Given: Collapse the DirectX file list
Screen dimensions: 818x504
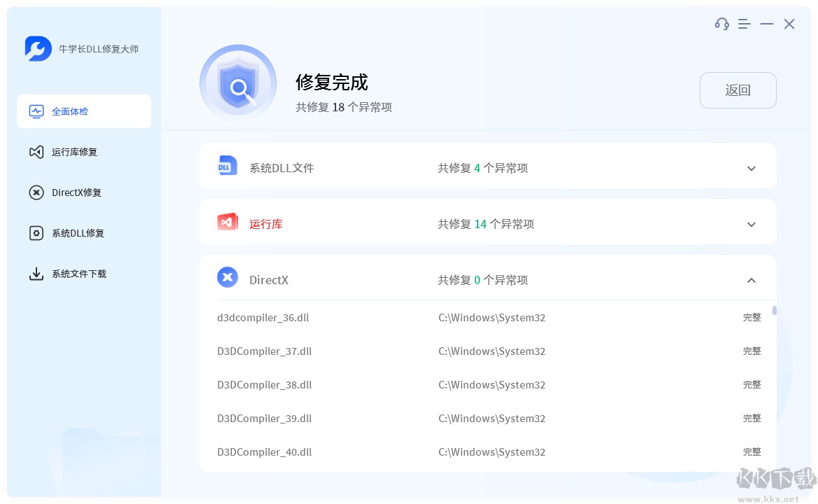Looking at the screenshot, I should pyautogui.click(x=751, y=279).
